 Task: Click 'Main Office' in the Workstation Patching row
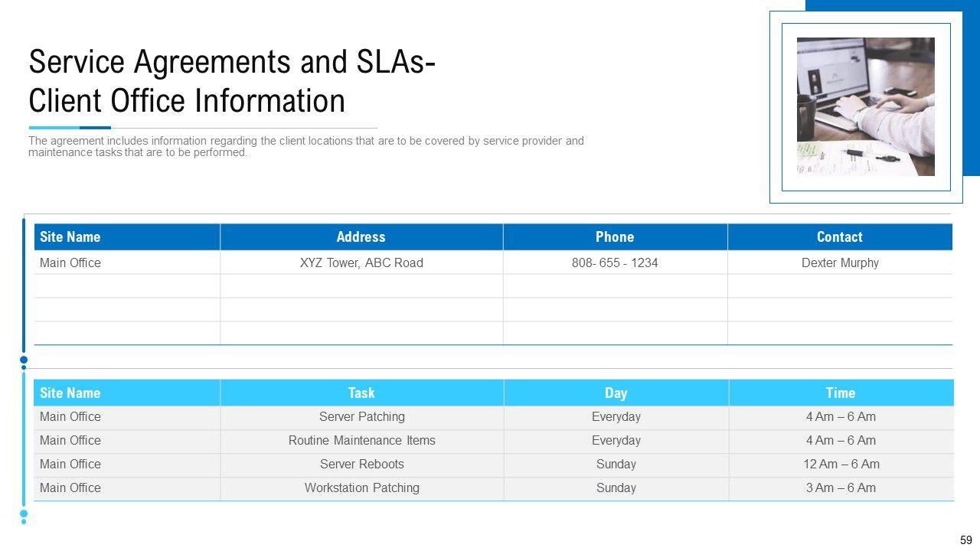(70, 488)
